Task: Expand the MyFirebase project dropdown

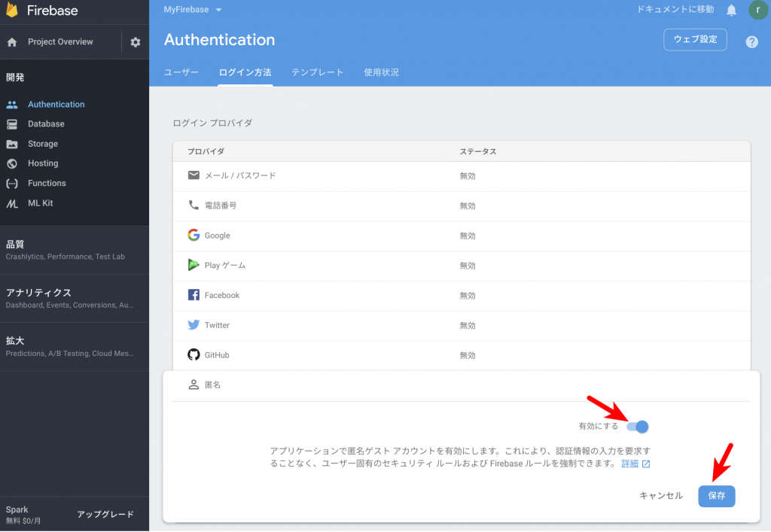Action: pyautogui.click(x=191, y=11)
